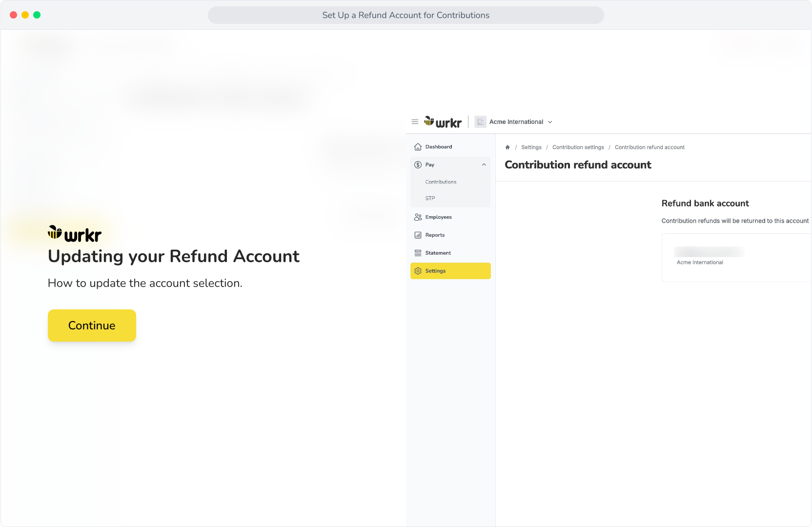
Task: Click the Employees people icon
Action: [x=418, y=217]
